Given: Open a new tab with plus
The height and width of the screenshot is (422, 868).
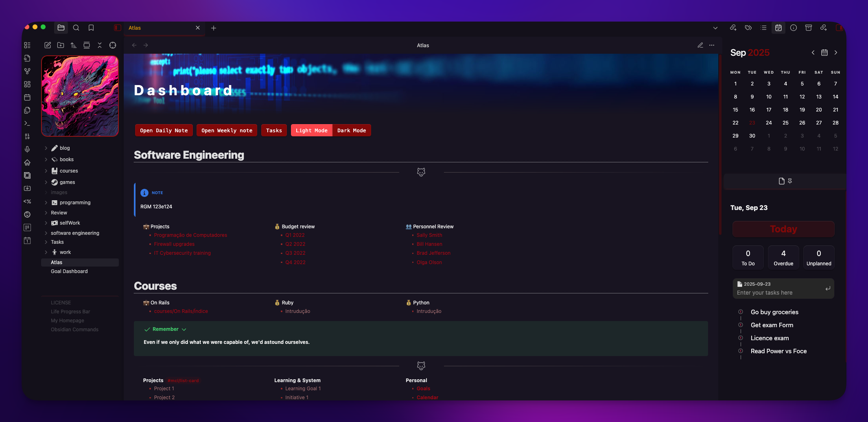Looking at the screenshot, I should (x=214, y=28).
